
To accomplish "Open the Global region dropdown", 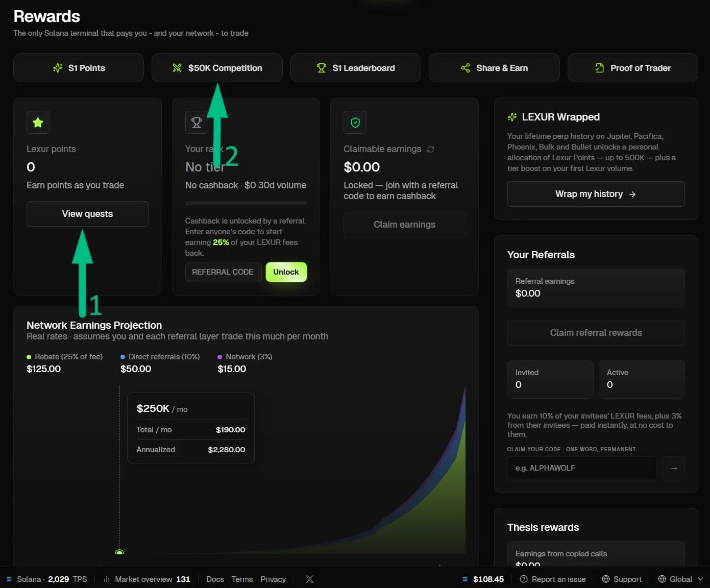I will 680,579.
